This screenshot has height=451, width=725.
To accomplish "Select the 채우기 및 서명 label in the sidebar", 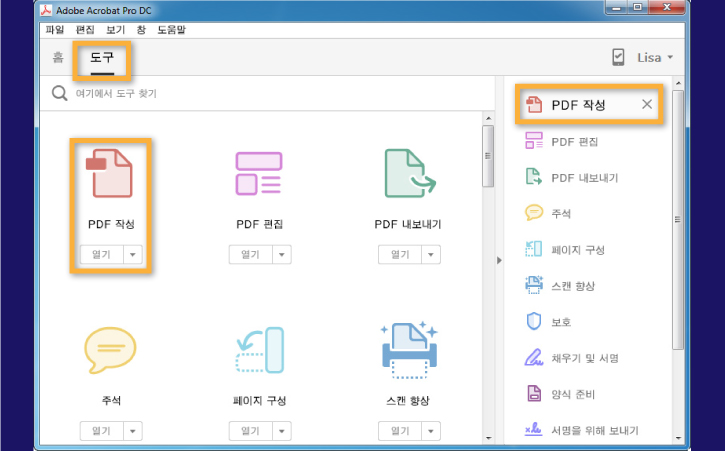I will 585,358.
